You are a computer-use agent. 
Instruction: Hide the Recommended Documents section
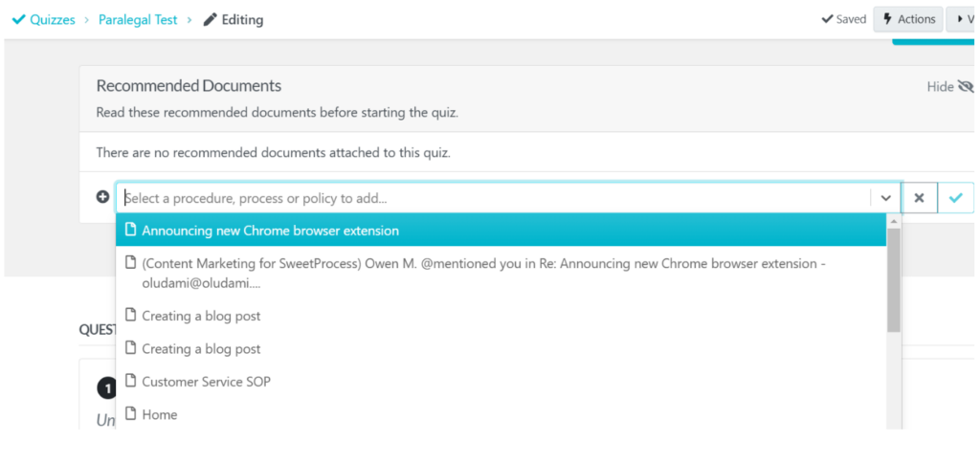coord(949,86)
